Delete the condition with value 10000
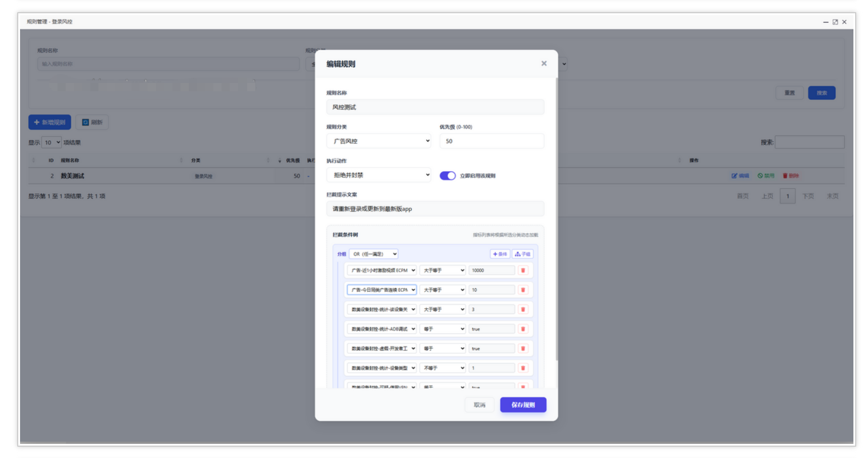The width and height of the screenshot is (868, 458). coord(523,271)
